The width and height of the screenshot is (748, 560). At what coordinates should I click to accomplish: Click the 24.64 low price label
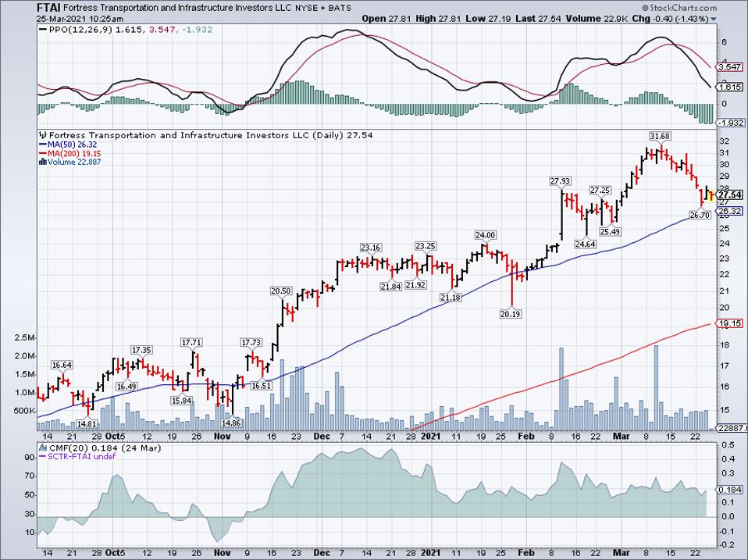coord(586,244)
